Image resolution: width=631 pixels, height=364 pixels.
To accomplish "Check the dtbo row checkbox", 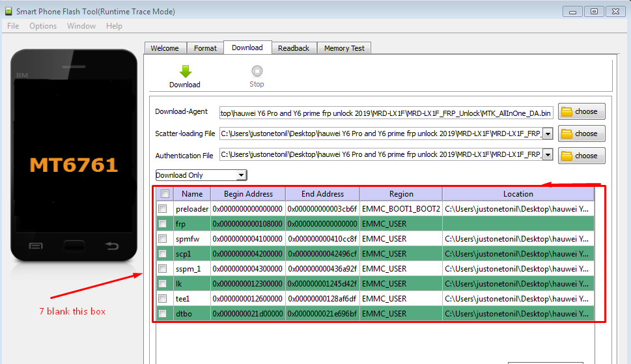I will [x=163, y=314].
